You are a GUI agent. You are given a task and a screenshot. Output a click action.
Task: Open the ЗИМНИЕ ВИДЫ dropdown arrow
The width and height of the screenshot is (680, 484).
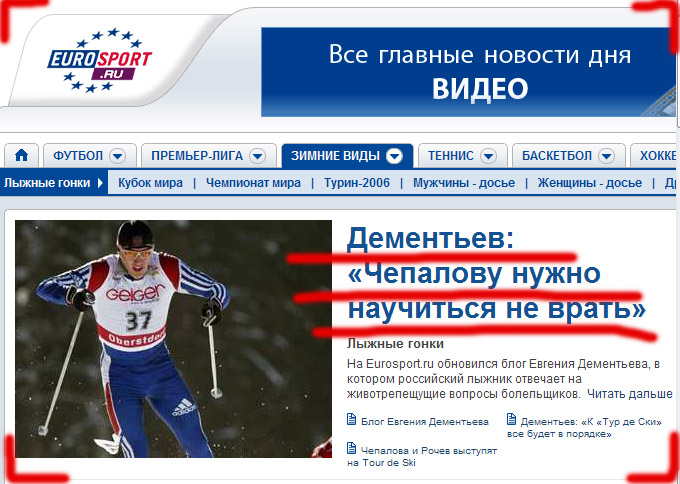click(394, 156)
